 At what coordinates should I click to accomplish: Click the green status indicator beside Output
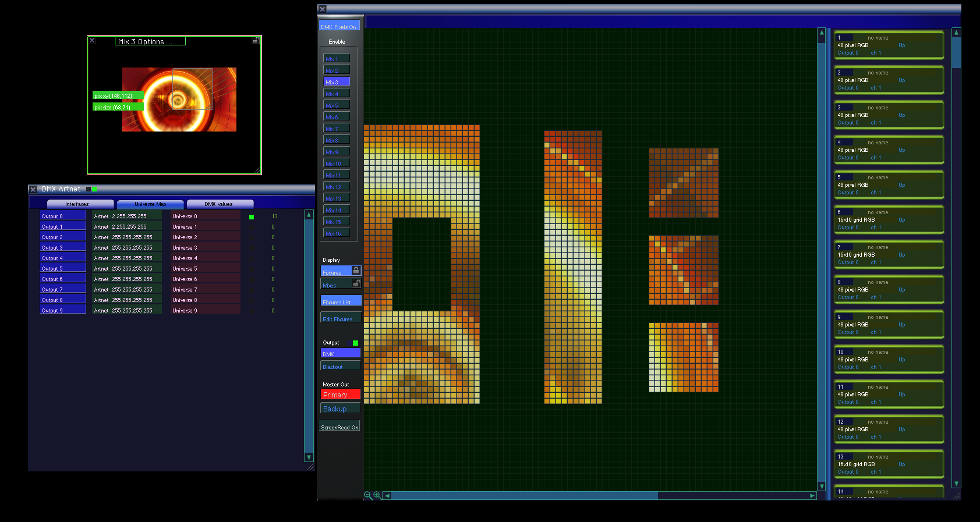tap(355, 343)
